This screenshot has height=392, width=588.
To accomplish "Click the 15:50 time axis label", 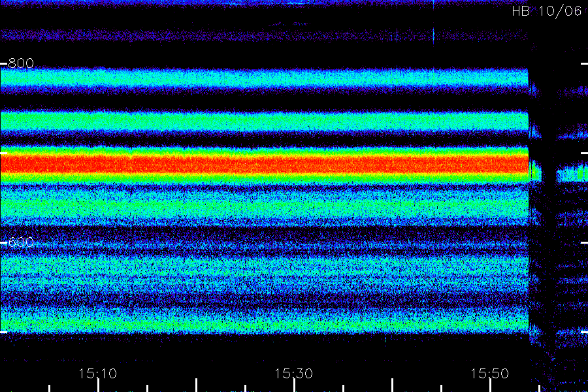I will coord(490,374).
